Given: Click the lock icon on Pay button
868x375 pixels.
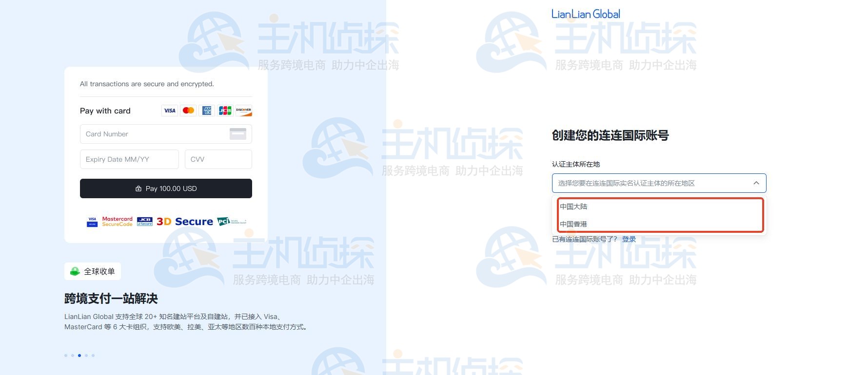Looking at the screenshot, I should pyautogui.click(x=138, y=188).
